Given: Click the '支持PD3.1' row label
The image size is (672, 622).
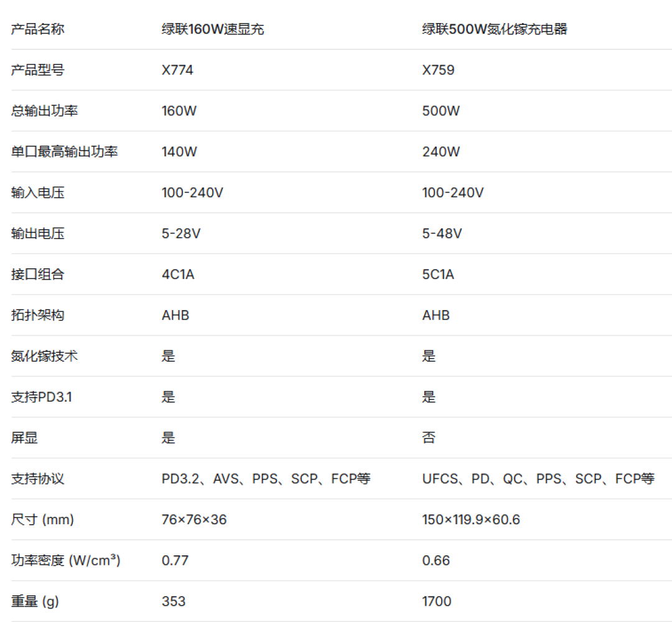Looking at the screenshot, I should pyautogui.click(x=42, y=397).
